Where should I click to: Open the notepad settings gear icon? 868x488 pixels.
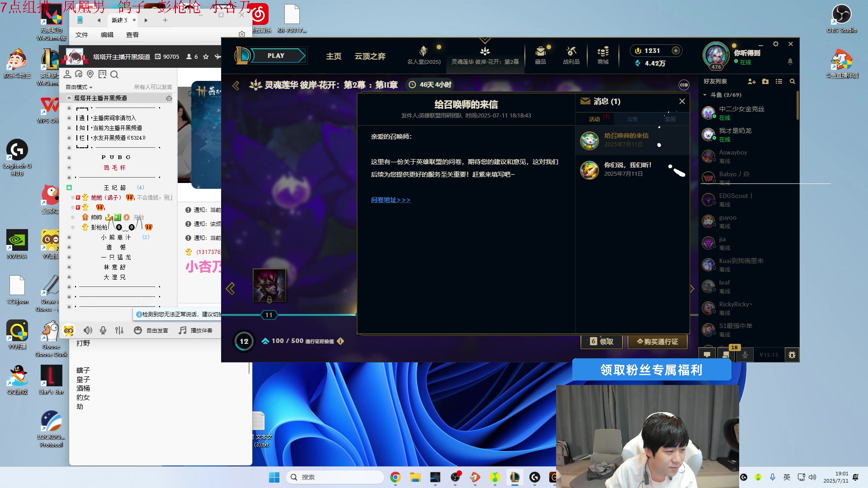pos(242,34)
